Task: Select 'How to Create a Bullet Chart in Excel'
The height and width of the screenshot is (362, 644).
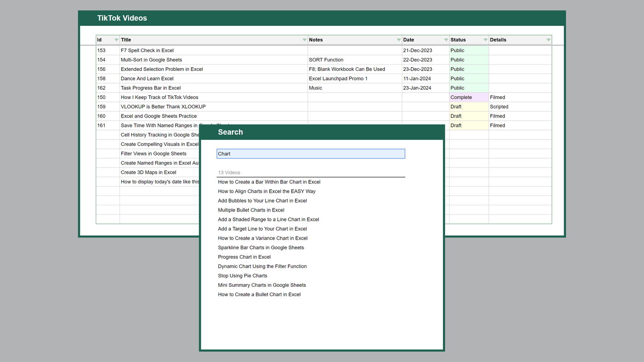Action: point(259,294)
